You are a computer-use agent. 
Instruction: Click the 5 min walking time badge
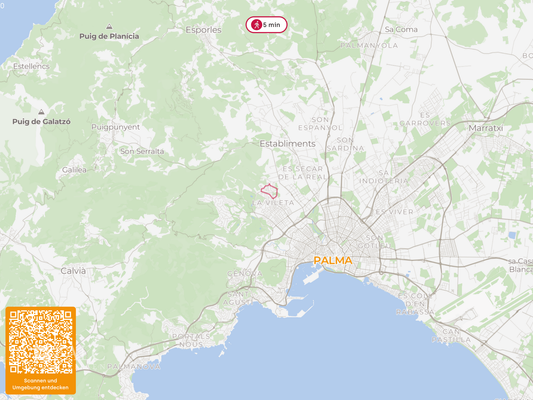click(x=266, y=25)
